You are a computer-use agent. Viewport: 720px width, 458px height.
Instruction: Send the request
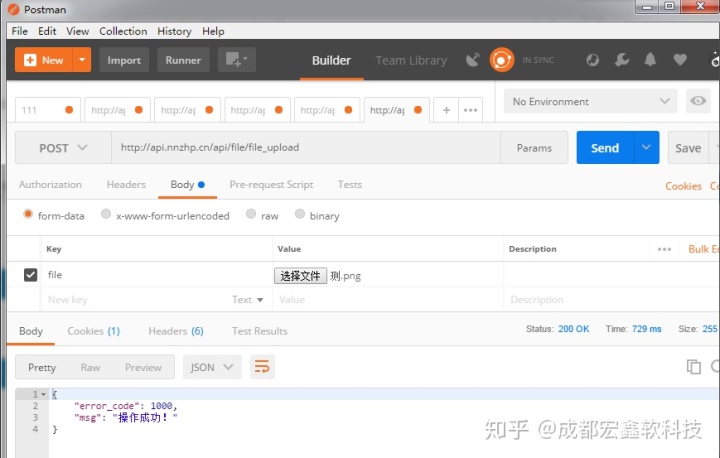point(605,148)
